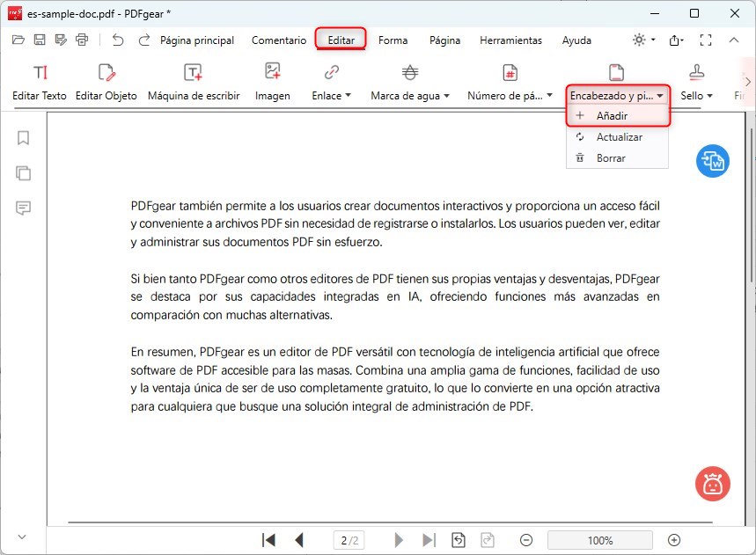Go to the first page
The width and height of the screenshot is (756, 555).
click(x=268, y=540)
